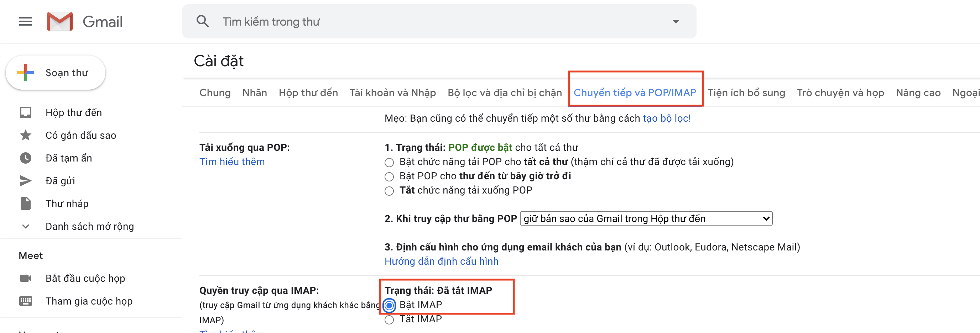The image size is (980, 333).
Task: Click the Gmail envelope logo
Action: point(60,21)
